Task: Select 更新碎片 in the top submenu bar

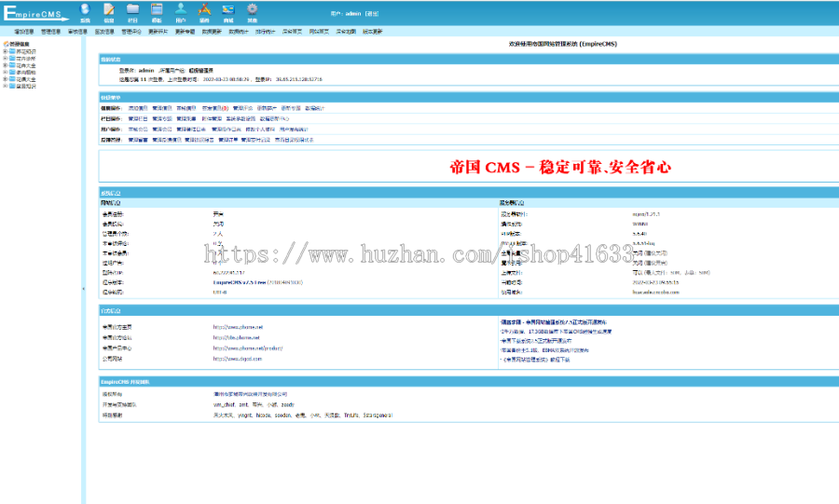Action: click(x=158, y=32)
